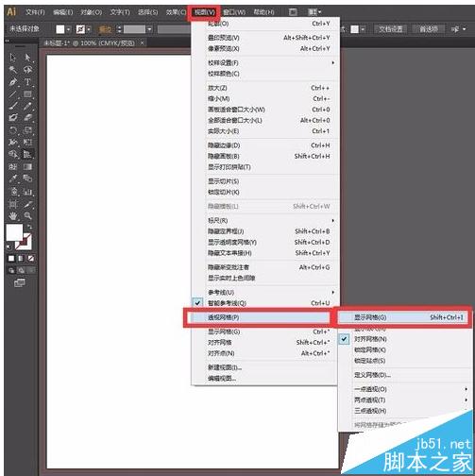Viewport: 475px width, 476px height.
Task: Toggle 显示网格(G) with Ctrl+" shortcut
Action: click(265, 331)
